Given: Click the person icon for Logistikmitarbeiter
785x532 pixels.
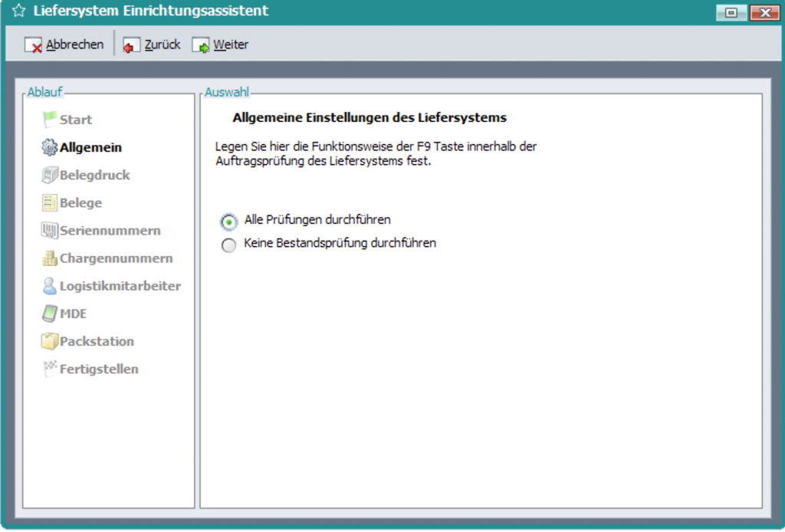Looking at the screenshot, I should click(50, 286).
